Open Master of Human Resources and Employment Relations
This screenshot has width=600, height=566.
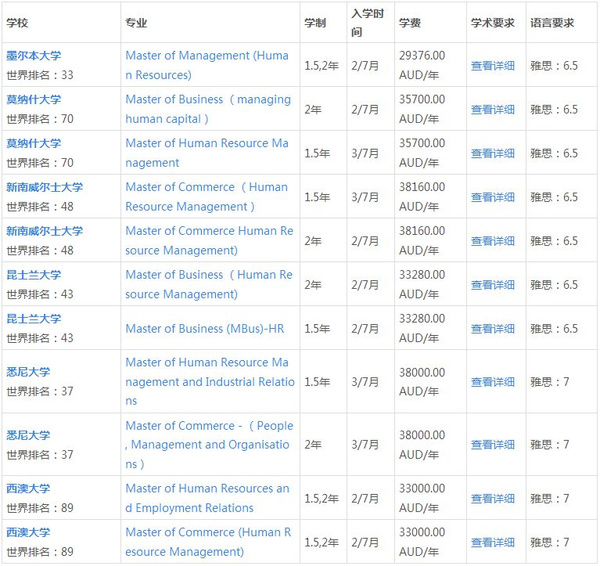(x=207, y=498)
